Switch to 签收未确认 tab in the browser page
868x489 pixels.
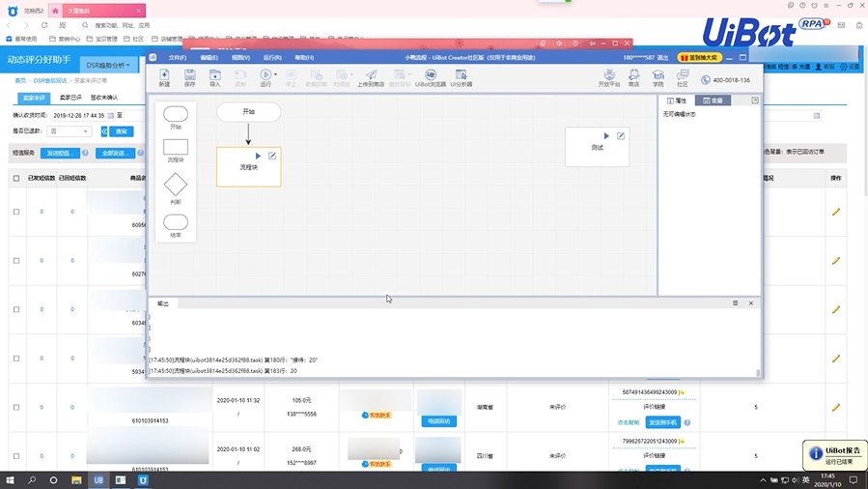pos(104,98)
